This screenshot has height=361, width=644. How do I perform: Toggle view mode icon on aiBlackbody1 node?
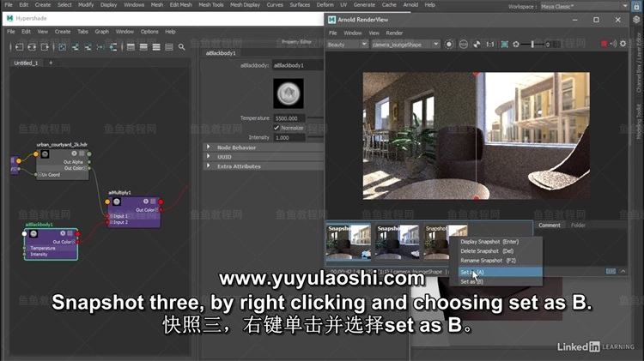tap(70, 233)
